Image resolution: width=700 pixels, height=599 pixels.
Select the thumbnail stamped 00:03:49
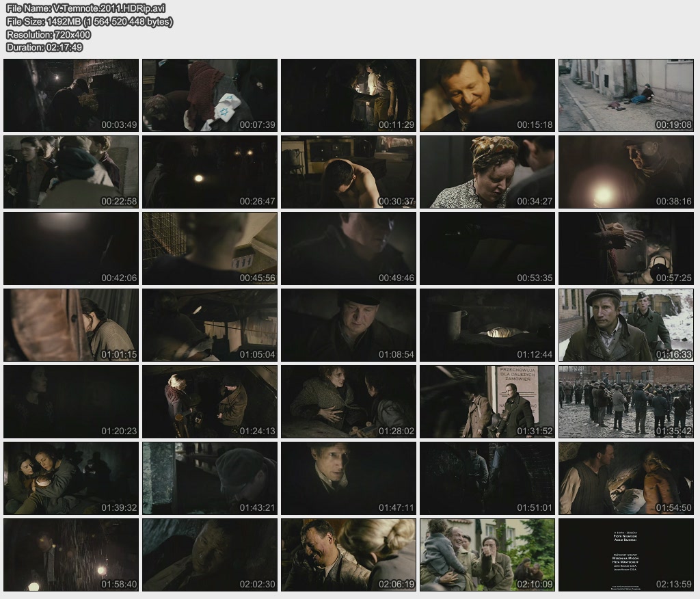(x=71, y=95)
